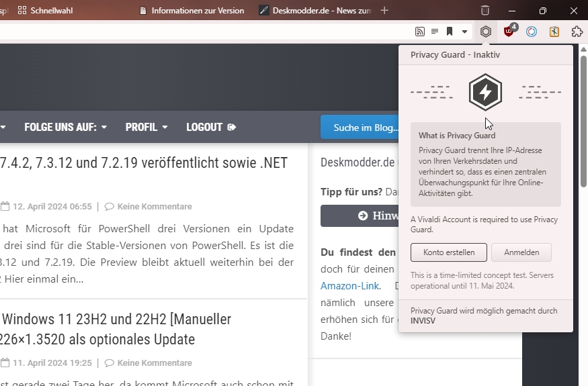588x386 pixels.
Task: Click the speech bubble icon on 12. April article
Action: pyautogui.click(x=109, y=207)
